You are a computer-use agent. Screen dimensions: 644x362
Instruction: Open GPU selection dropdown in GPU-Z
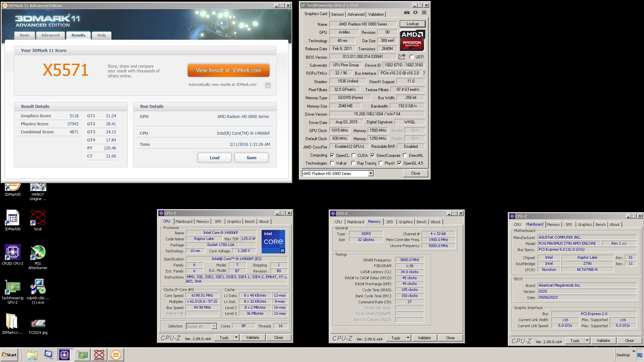coord(371,173)
